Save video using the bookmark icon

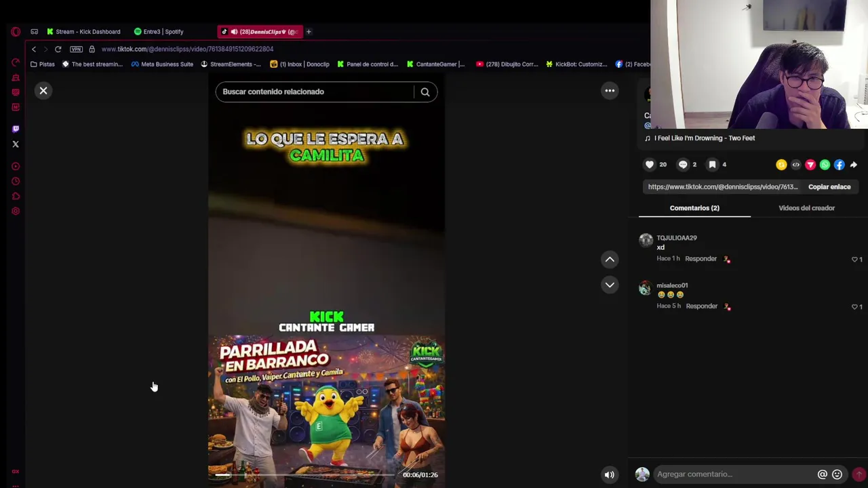tap(712, 165)
